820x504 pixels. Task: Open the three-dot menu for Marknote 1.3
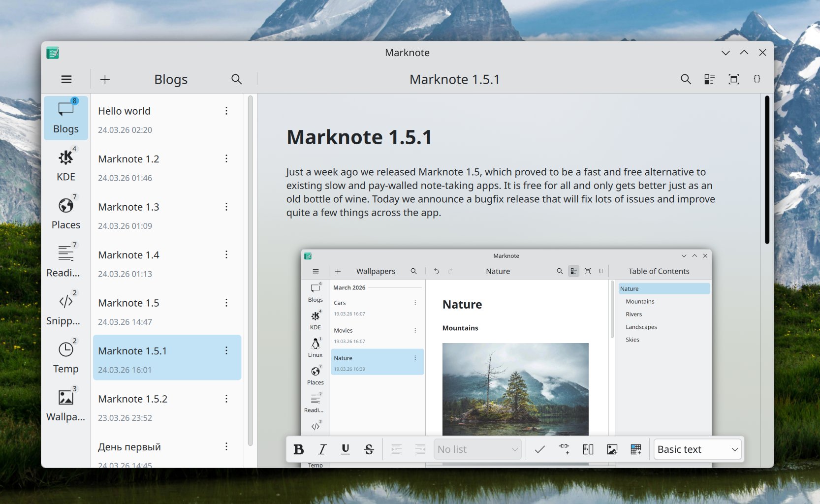(226, 207)
